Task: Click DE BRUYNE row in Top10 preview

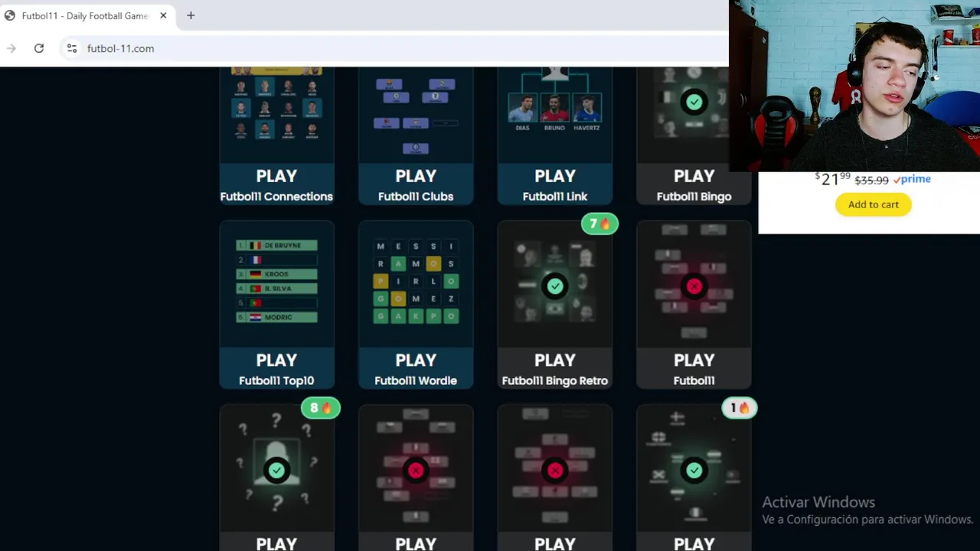Action: (276, 246)
